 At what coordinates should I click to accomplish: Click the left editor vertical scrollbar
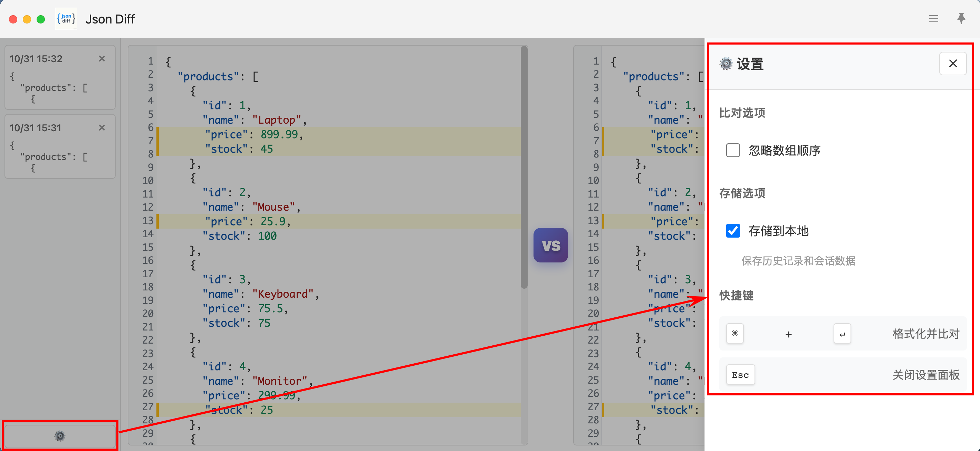[x=524, y=167]
